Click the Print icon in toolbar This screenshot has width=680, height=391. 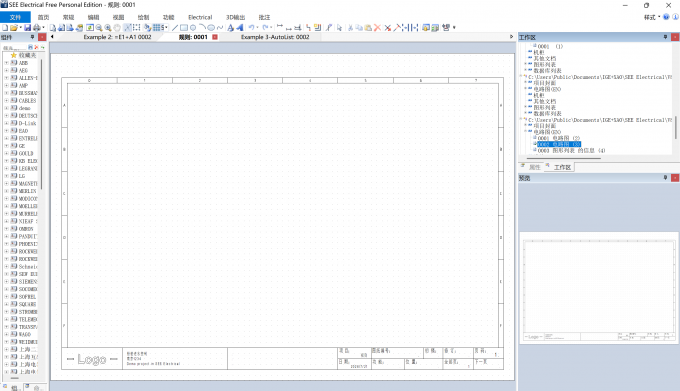pyautogui.click(x=36, y=28)
